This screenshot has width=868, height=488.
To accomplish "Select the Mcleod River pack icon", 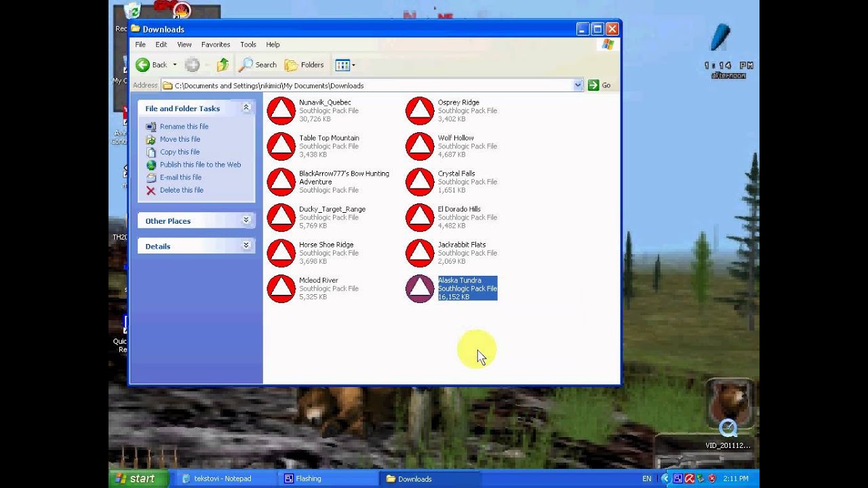I will point(281,289).
